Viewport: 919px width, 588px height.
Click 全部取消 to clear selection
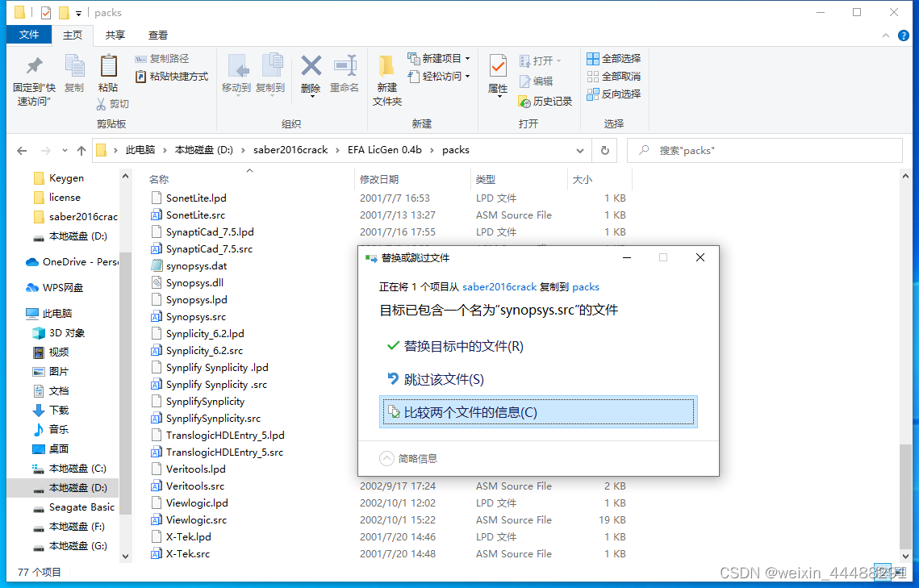[615, 76]
